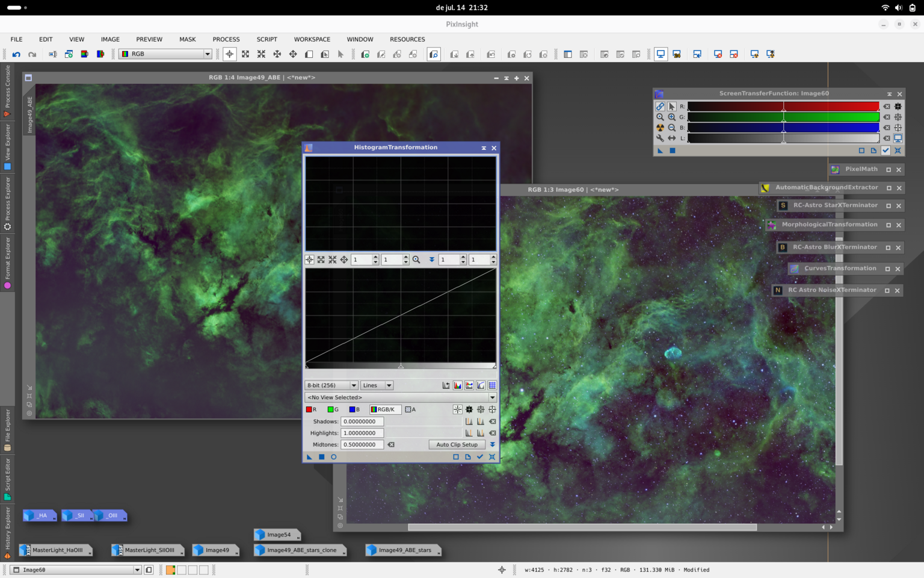The image size is (924, 578).
Task: Click the Image54 iconized image
Action: (277, 535)
